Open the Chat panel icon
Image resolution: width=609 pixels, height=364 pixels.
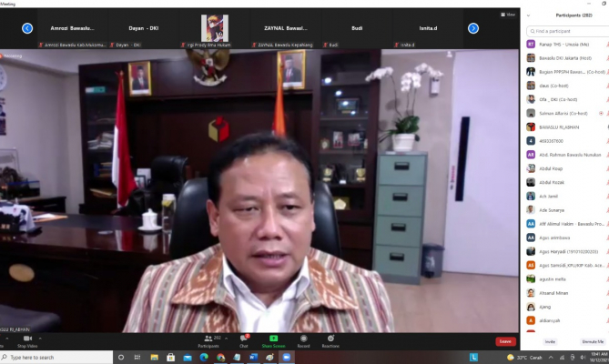coord(244,339)
